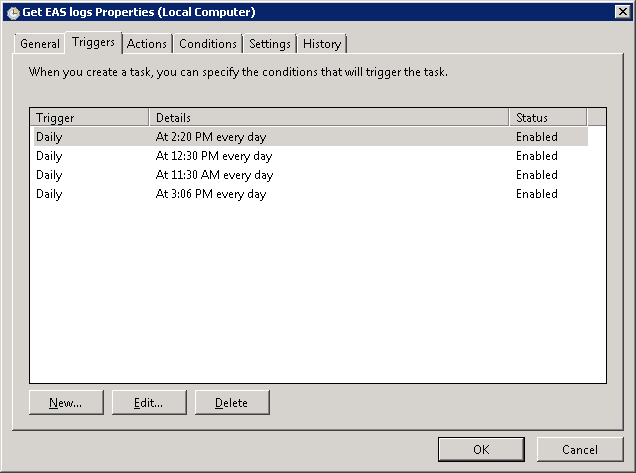Delete the selected trigger
The height and width of the screenshot is (473, 636).
tap(232, 402)
